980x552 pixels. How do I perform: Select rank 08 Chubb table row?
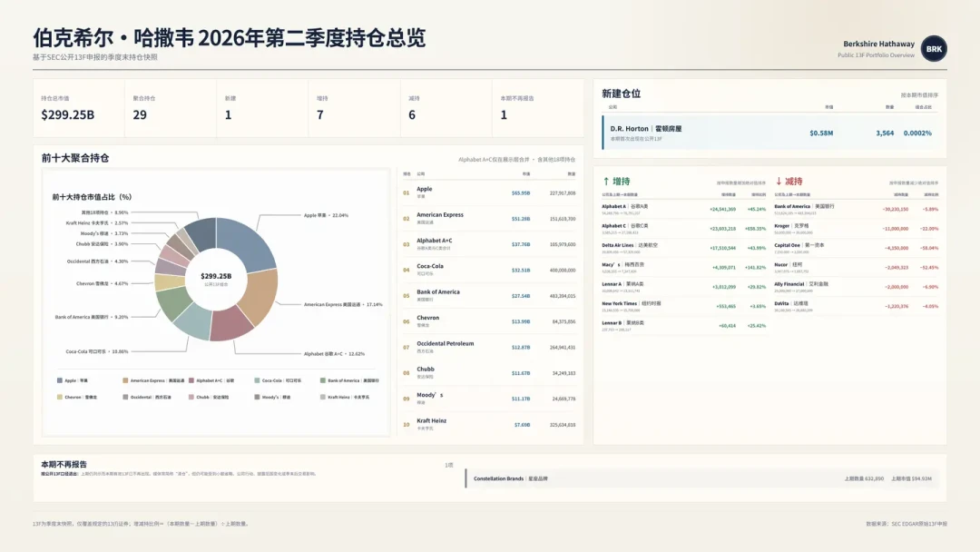point(489,372)
